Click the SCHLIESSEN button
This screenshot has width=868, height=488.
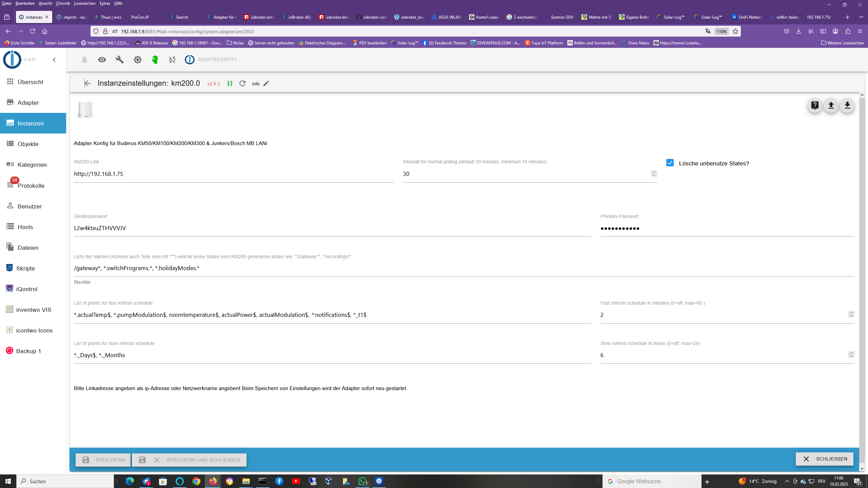pyautogui.click(x=824, y=459)
